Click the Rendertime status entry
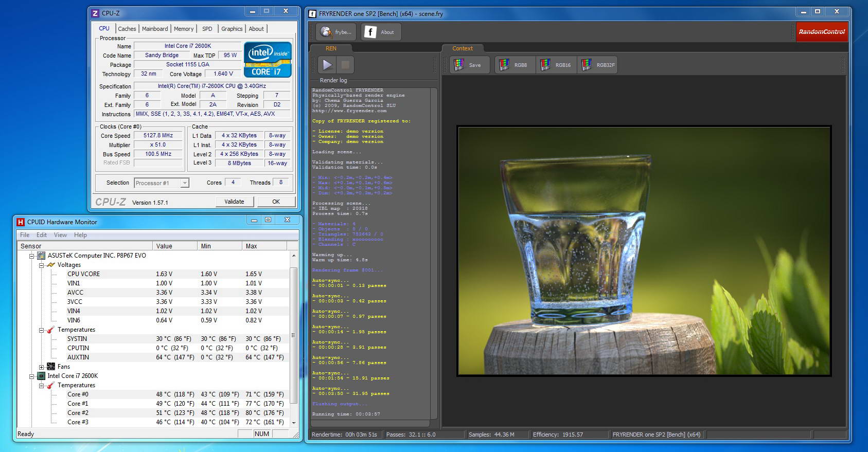This screenshot has height=452, width=868. 345,435
